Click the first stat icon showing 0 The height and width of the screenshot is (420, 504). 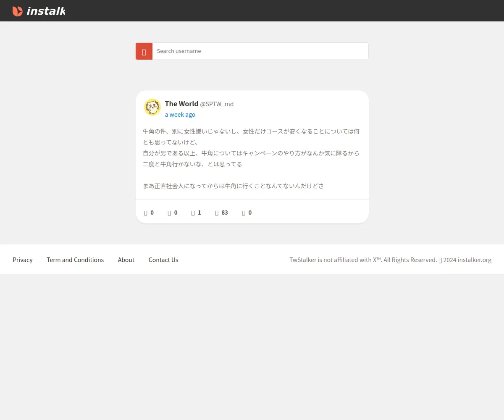(x=146, y=213)
